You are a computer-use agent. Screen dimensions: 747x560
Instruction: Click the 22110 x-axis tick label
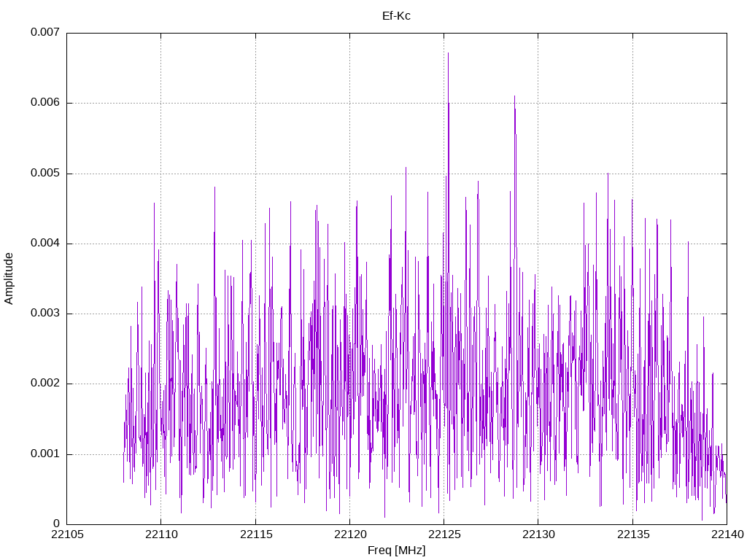tap(161, 534)
